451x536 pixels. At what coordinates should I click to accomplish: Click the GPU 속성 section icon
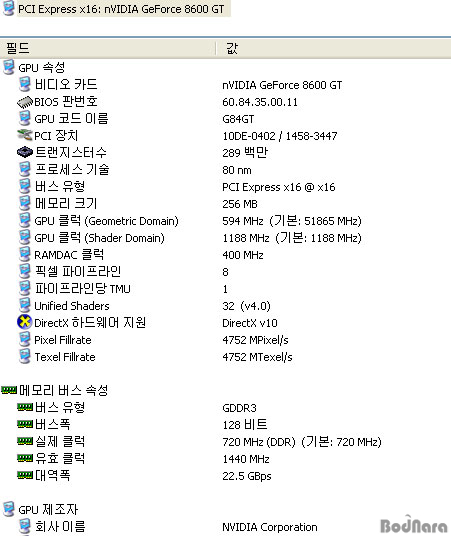pyautogui.click(x=9, y=67)
